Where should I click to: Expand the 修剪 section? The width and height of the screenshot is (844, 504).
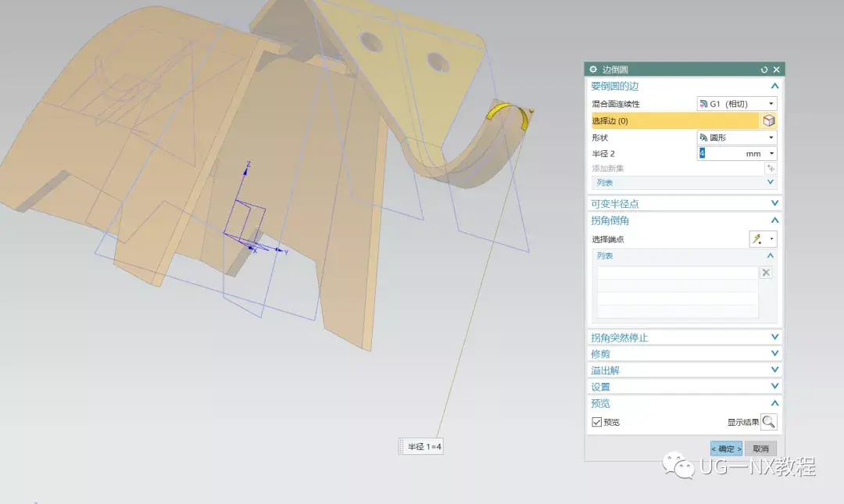pyautogui.click(x=774, y=354)
